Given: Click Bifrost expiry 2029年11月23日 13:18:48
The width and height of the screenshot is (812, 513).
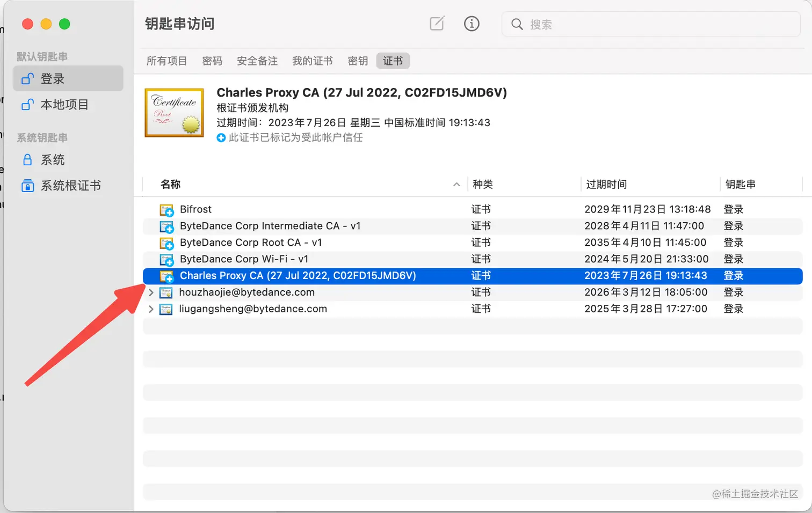Looking at the screenshot, I should [x=648, y=209].
